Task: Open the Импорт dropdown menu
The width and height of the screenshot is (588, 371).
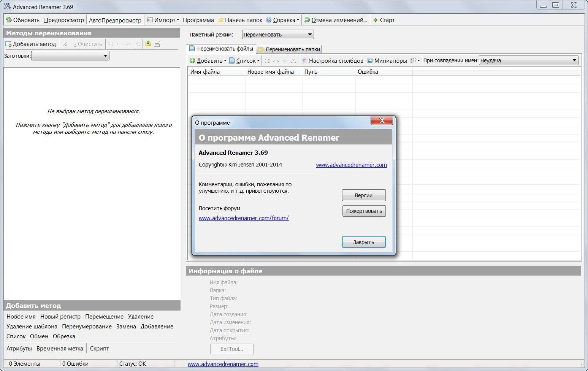Action: point(163,20)
